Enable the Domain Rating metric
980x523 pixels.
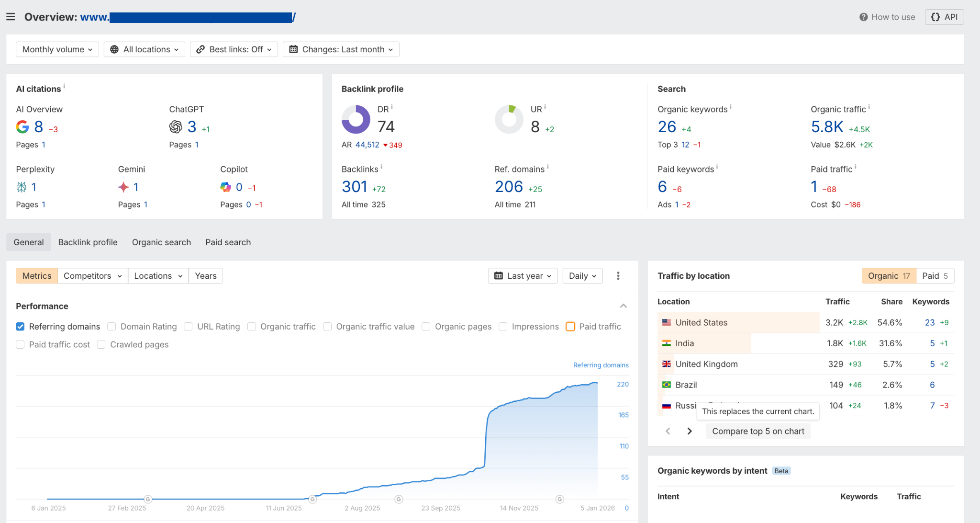pos(111,326)
